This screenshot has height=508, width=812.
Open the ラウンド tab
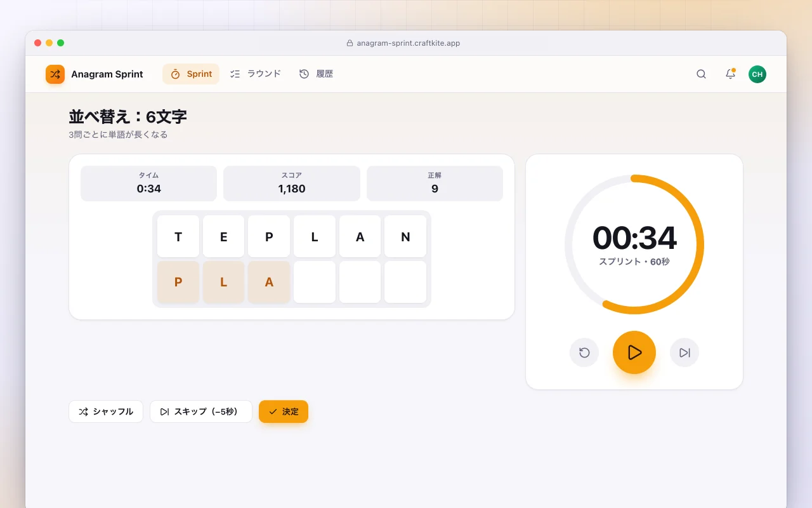(255, 74)
